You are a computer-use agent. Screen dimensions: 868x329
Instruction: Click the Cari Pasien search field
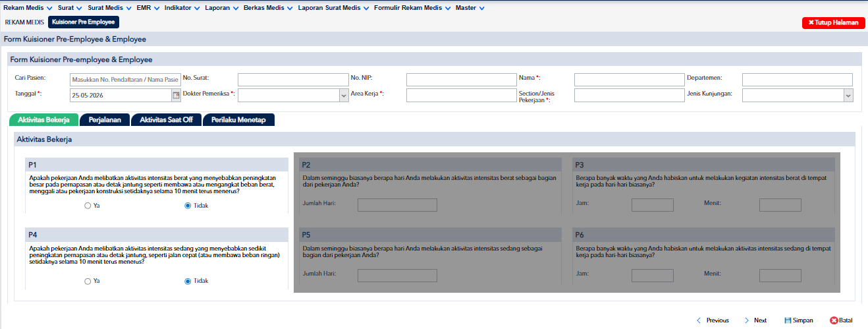tap(125, 80)
